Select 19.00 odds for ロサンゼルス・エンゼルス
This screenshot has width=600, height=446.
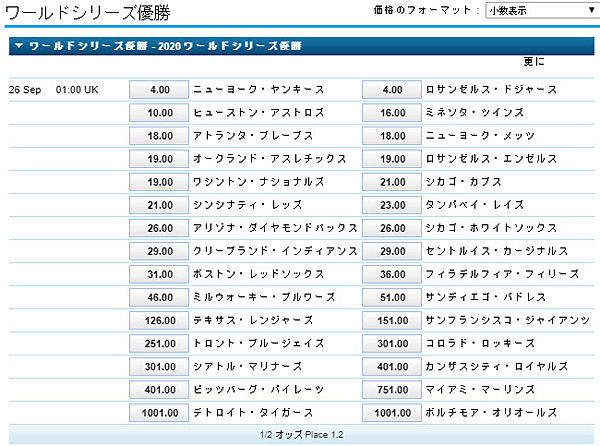392,159
